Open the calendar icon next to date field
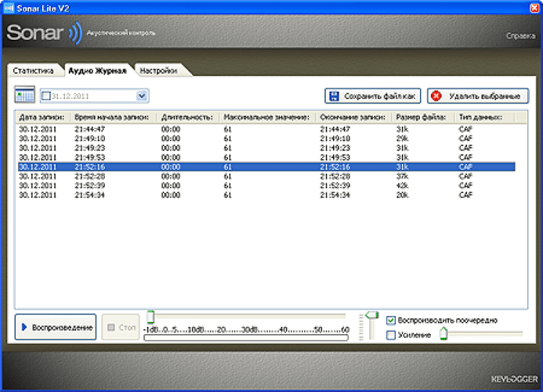Image resolution: width=543 pixels, height=392 pixels. coord(25,95)
